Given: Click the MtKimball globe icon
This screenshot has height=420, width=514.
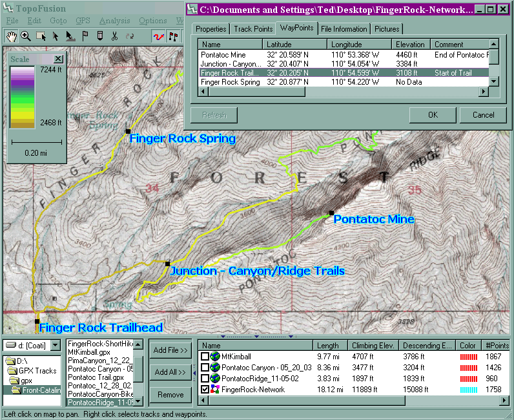Looking at the screenshot, I should click(x=215, y=356).
